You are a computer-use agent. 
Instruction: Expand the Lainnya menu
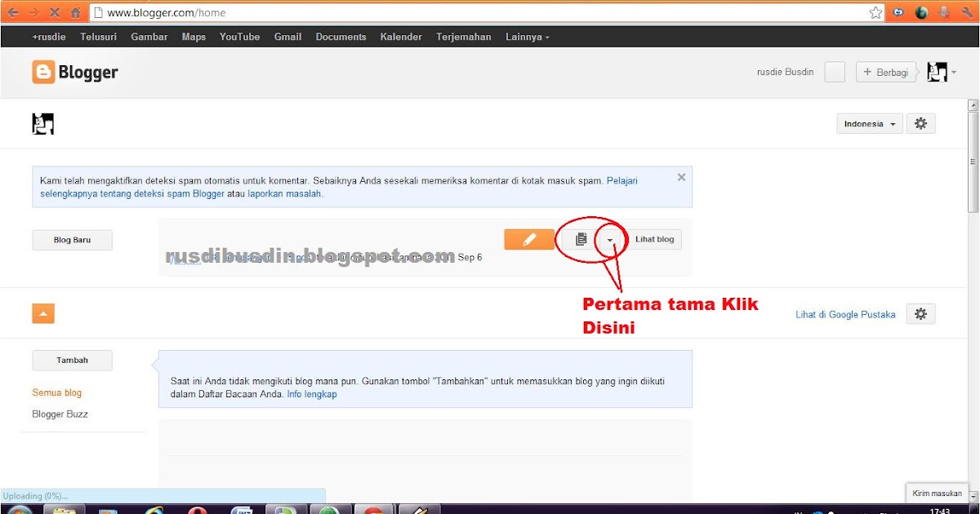click(528, 37)
